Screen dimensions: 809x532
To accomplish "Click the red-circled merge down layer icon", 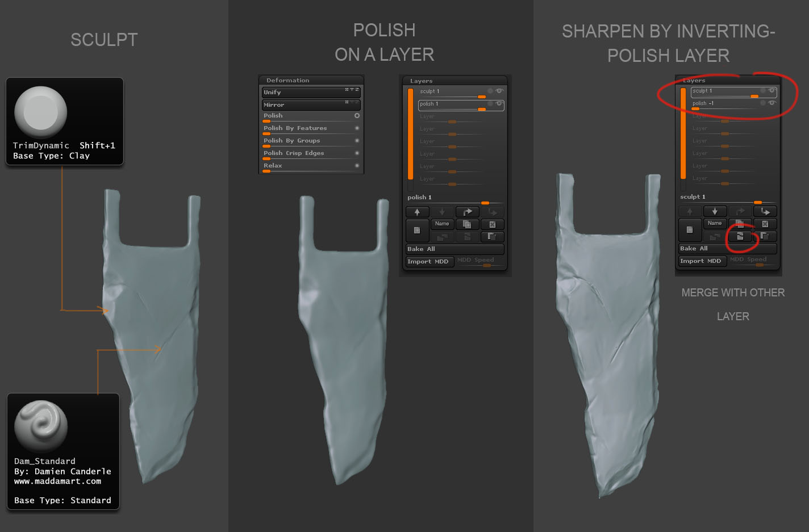I will [740, 236].
